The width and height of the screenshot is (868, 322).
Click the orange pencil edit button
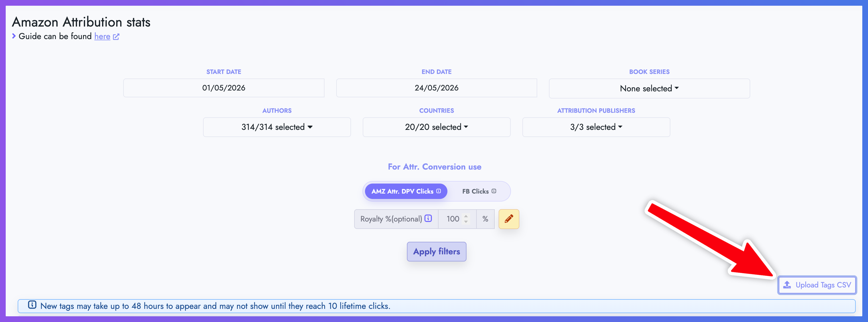[508, 219]
